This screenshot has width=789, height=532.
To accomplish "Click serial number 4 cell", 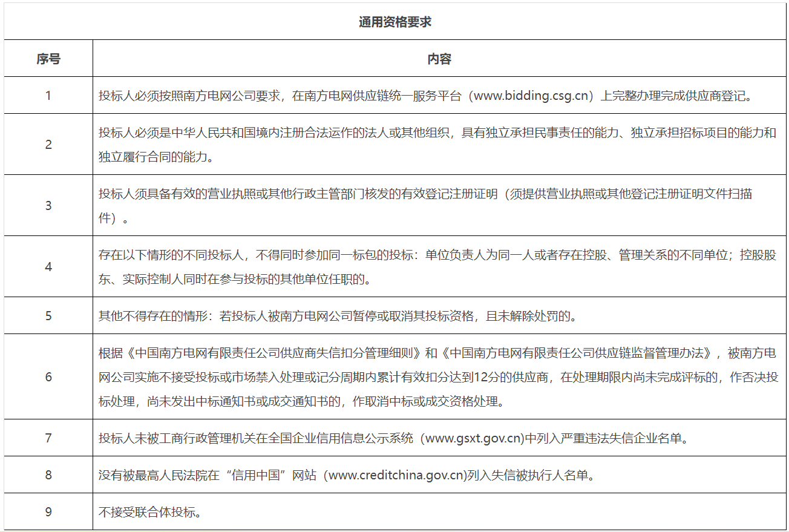I will [48, 266].
